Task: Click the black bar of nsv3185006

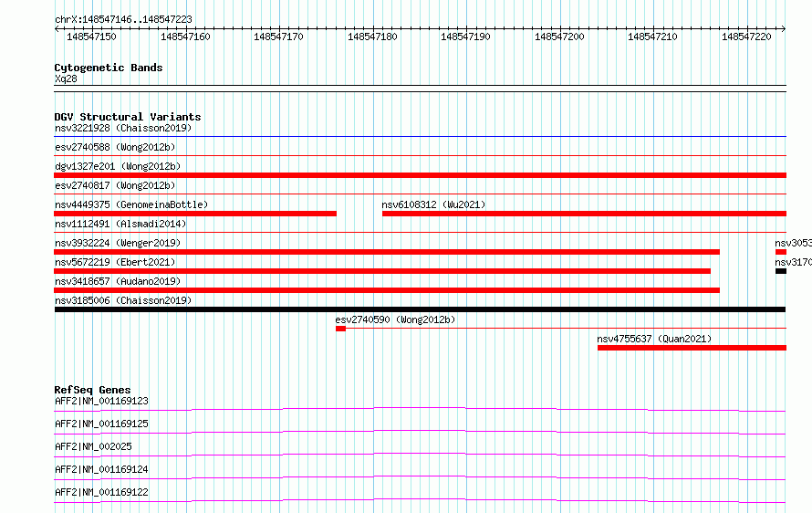Action: click(x=420, y=309)
